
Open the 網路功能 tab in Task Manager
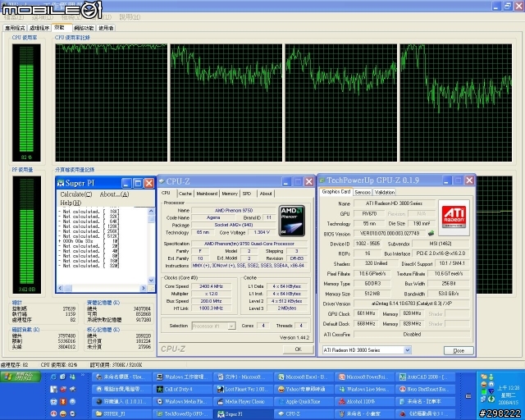(x=84, y=28)
